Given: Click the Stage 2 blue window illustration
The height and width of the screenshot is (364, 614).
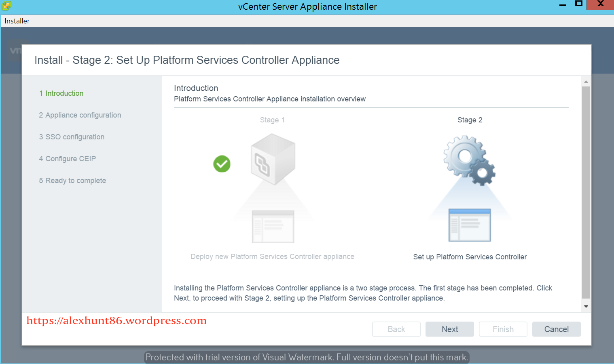Looking at the screenshot, I should tap(470, 225).
